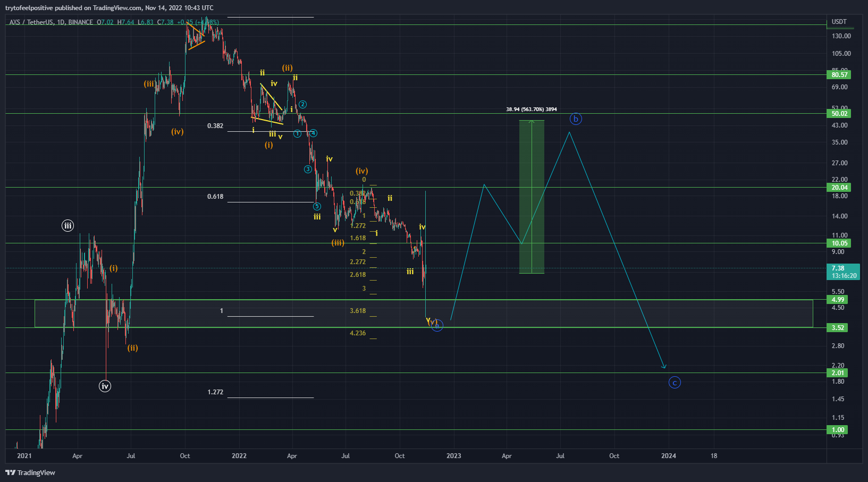Image resolution: width=868 pixels, height=482 pixels.
Task: Select the 80.57 price level label
Action: [x=839, y=75]
